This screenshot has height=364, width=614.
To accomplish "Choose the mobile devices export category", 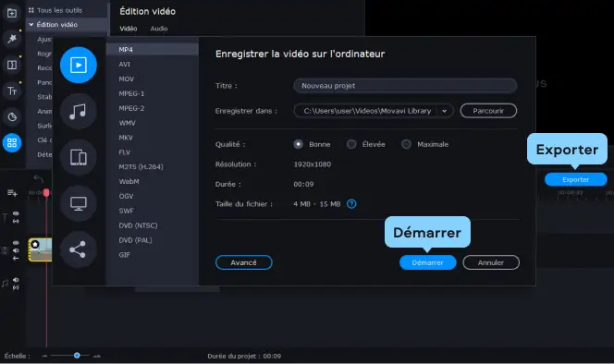I will (x=79, y=157).
